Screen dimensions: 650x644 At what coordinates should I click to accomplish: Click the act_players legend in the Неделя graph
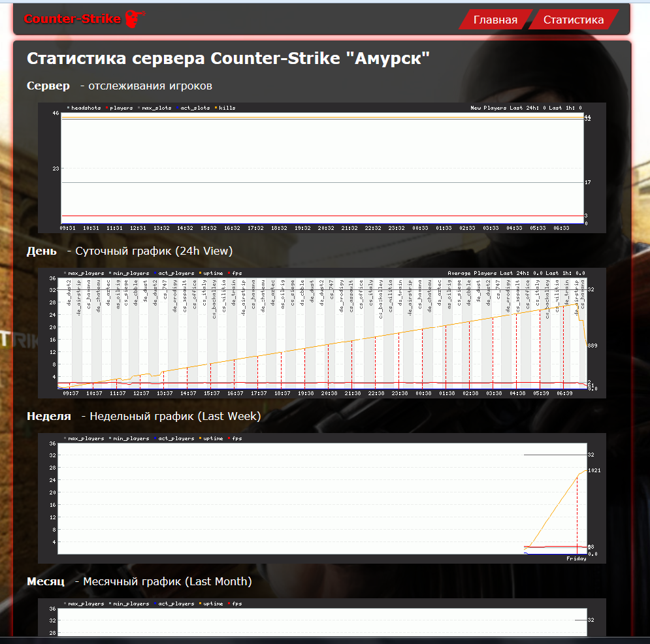(x=176, y=438)
